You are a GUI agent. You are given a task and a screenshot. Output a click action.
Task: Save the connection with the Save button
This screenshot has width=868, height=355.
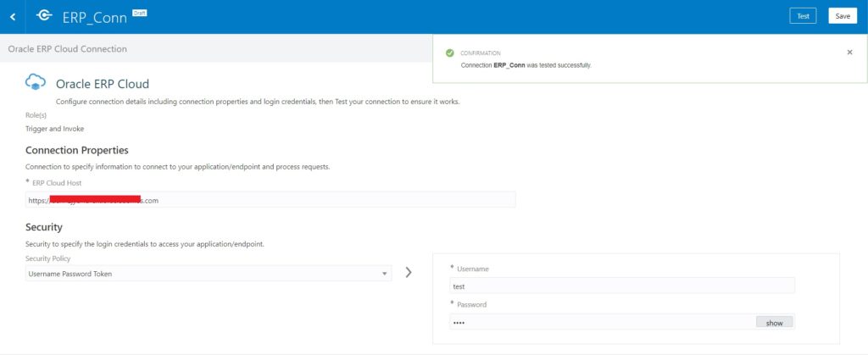[842, 16]
